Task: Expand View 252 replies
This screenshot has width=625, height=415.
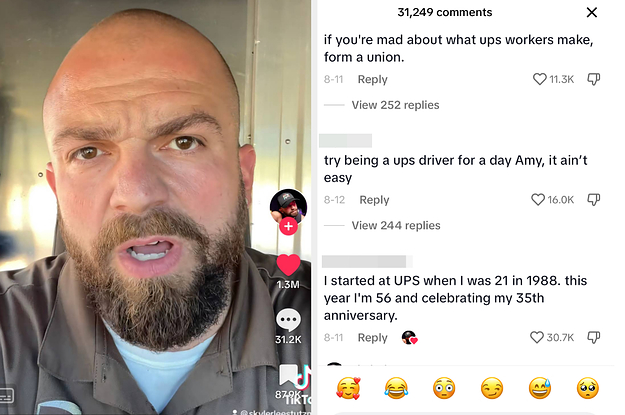Action: (395, 105)
